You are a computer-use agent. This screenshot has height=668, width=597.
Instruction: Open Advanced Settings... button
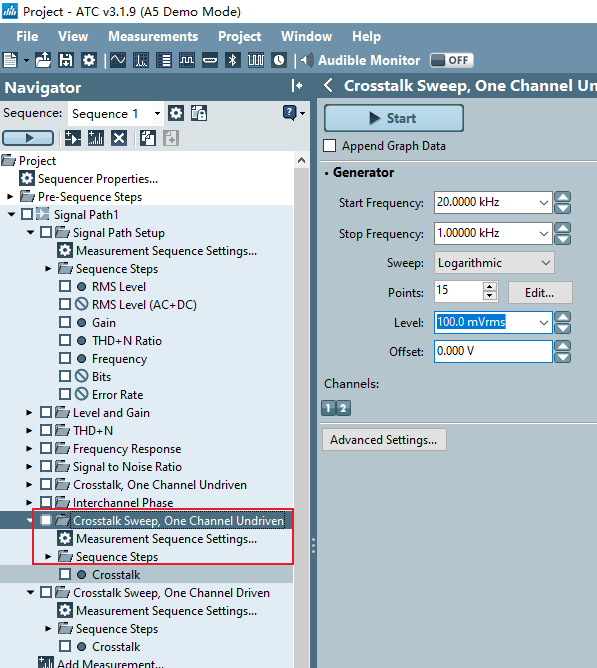pyautogui.click(x=384, y=440)
